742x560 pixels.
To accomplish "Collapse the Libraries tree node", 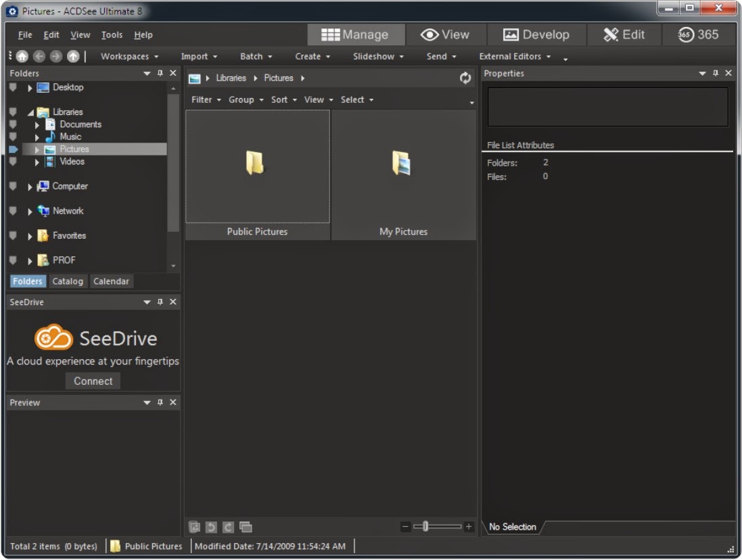I will click(x=30, y=112).
